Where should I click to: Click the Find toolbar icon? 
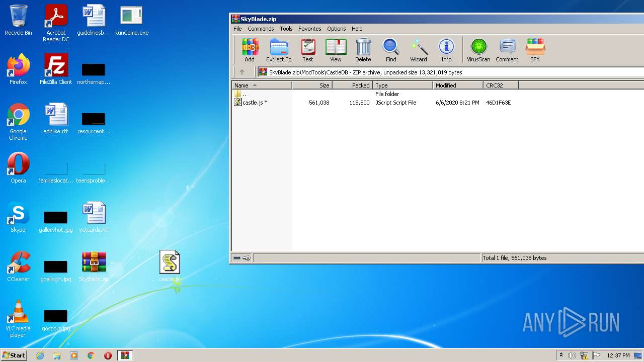pyautogui.click(x=391, y=50)
